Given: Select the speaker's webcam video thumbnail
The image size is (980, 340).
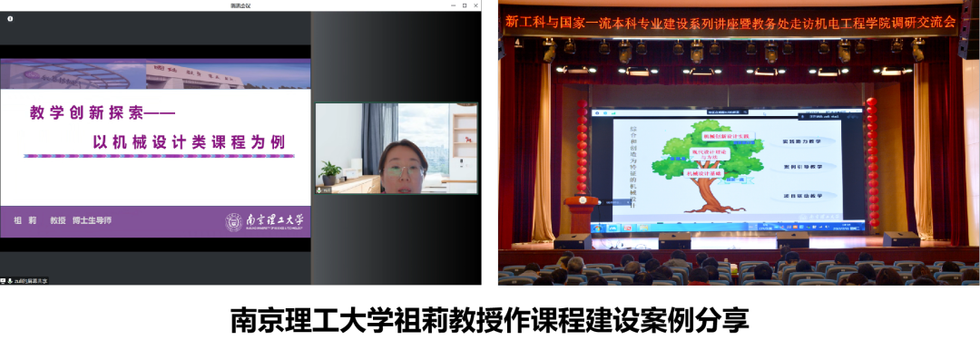Looking at the screenshot, I should [x=397, y=148].
